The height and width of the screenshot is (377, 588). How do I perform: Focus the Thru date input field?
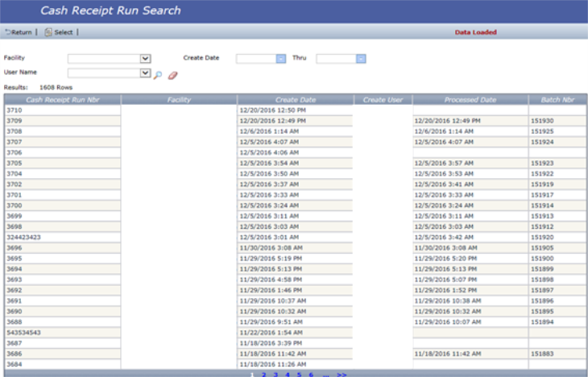(x=337, y=59)
